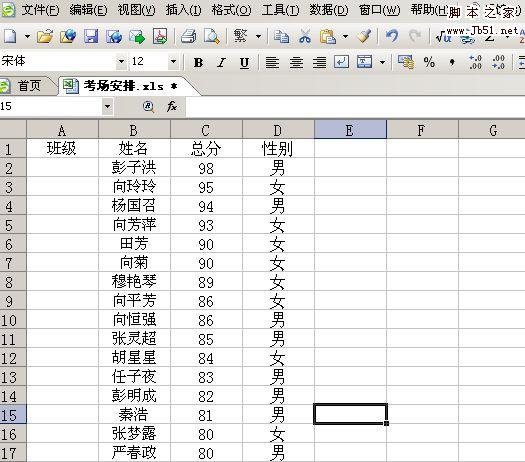Increase decimal places
The width and height of the screenshot is (525, 462).
(475, 62)
